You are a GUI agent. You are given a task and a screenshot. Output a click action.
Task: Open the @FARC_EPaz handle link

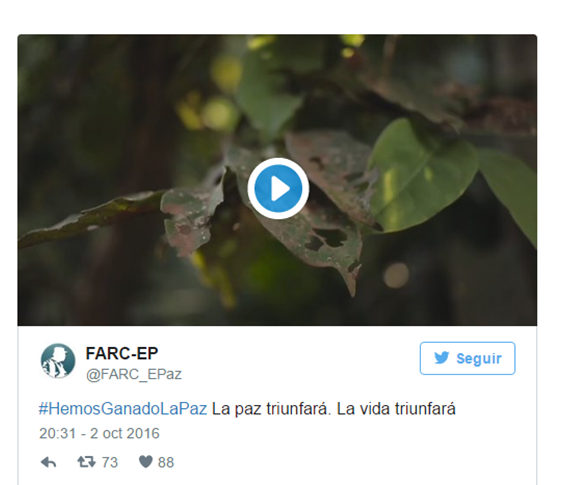(x=134, y=374)
